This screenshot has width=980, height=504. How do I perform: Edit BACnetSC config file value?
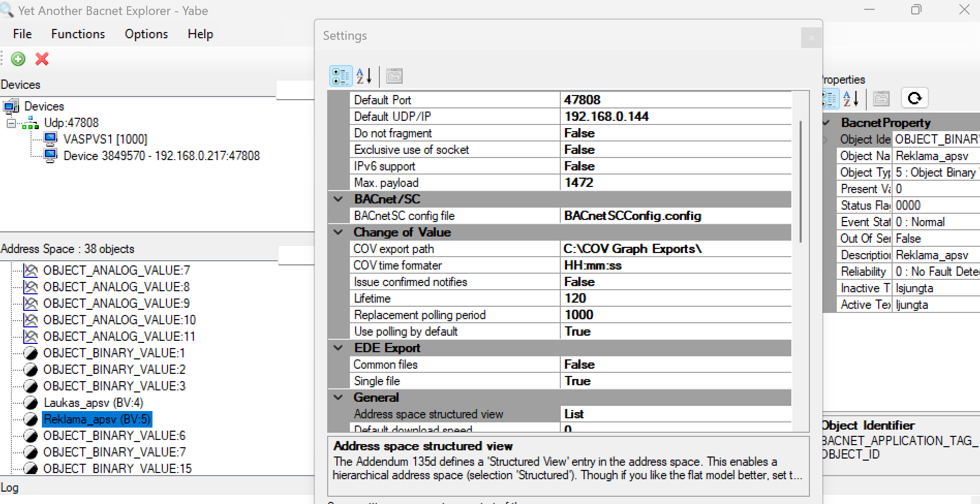(x=676, y=216)
